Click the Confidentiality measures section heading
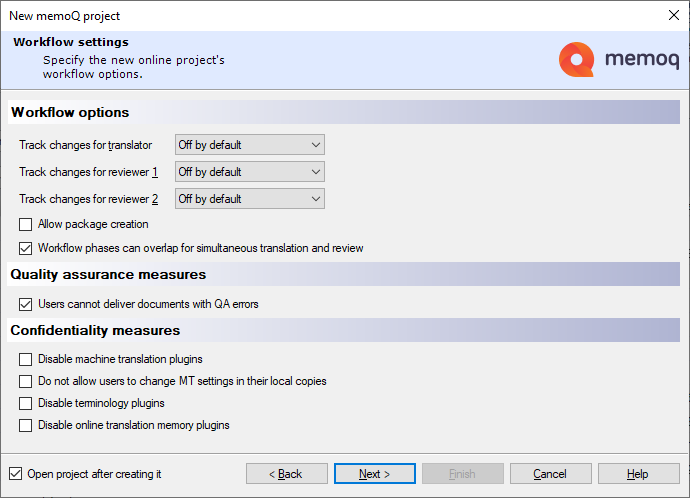The height and width of the screenshot is (498, 690). pyautogui.click(x=96, y=330)
